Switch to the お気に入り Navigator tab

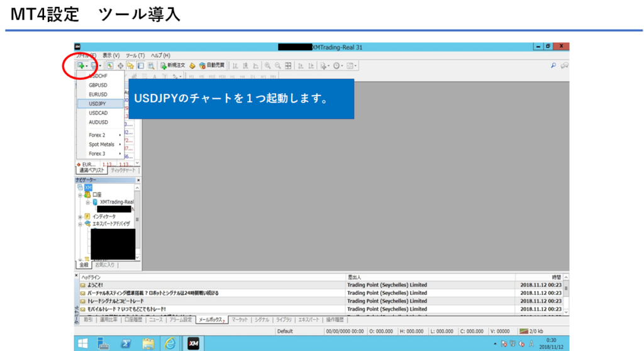tap(105, 265)
